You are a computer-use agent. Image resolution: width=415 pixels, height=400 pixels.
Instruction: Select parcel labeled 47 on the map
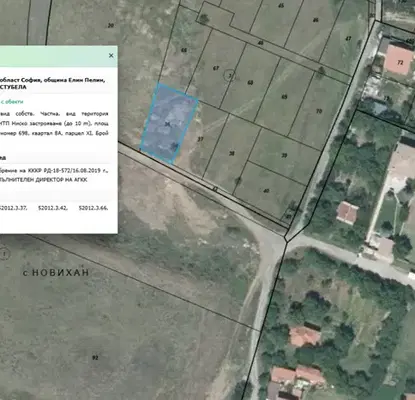pos(348,39)
